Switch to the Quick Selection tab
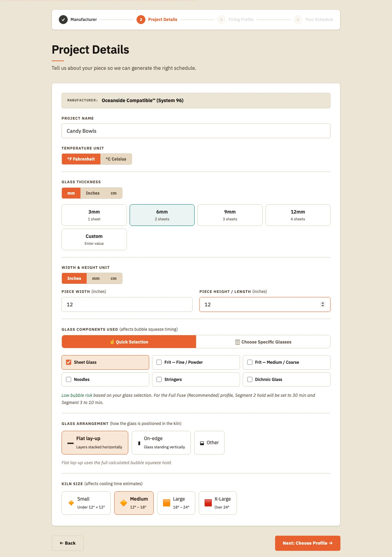The image size is (392, 557). (129, 342)
